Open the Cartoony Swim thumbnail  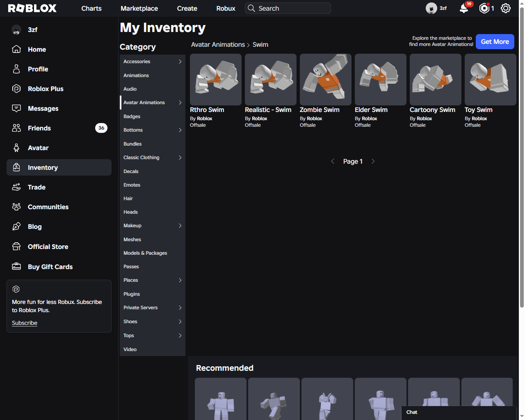pyautogui.click(x=436, y=80)
